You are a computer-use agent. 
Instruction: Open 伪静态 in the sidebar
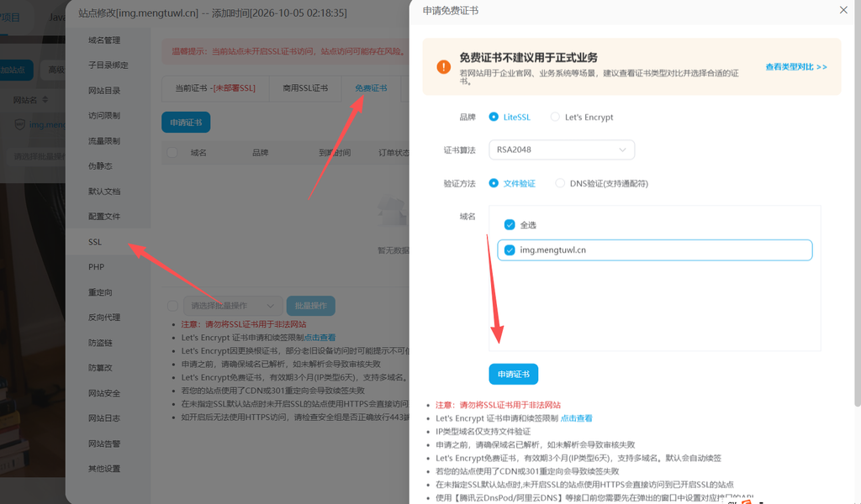(x=101, y=165)
